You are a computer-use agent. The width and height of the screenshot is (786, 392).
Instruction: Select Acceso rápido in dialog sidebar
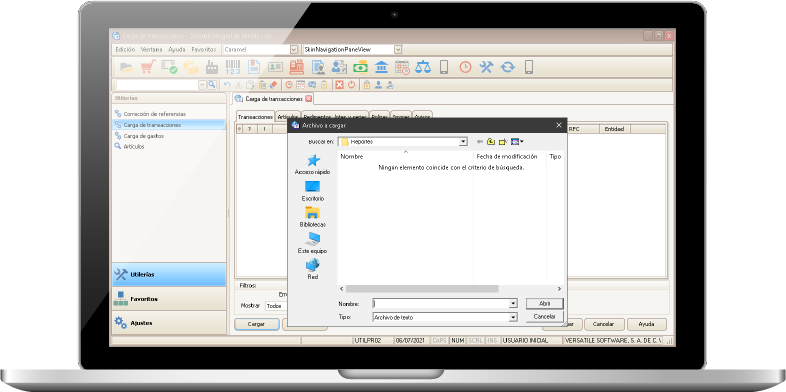tap(312, 164)
